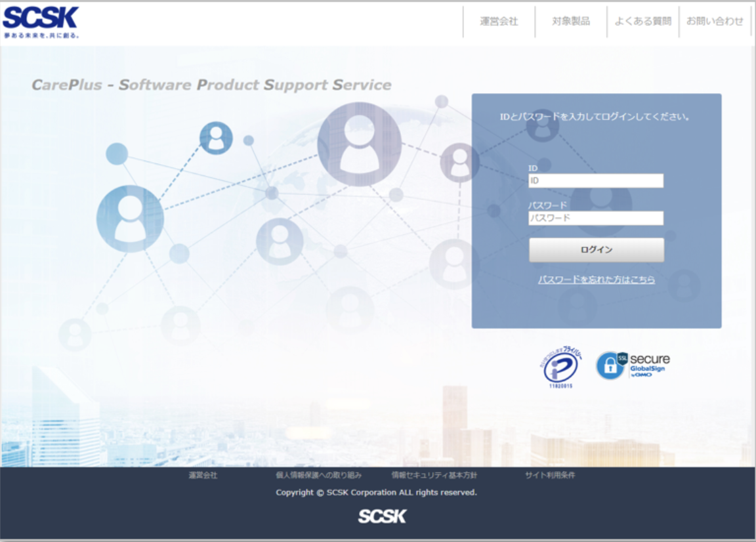Open the 運営会社 link in the footer
The height and width of the screenshot is (542, 756).
click(203, 476)
